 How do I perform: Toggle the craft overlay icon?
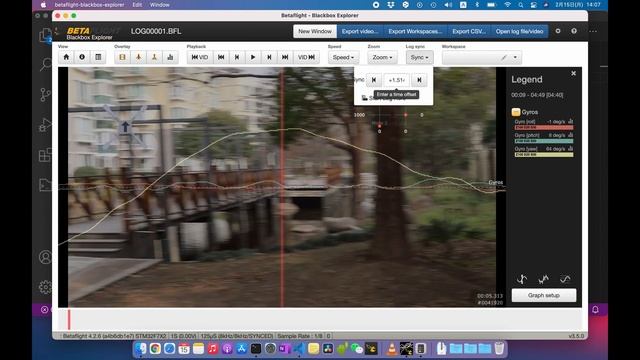point(138,57)
